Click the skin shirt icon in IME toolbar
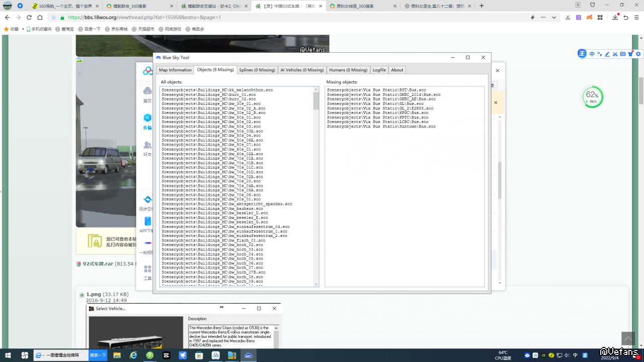Screen dimensions: 644x362 630,54
